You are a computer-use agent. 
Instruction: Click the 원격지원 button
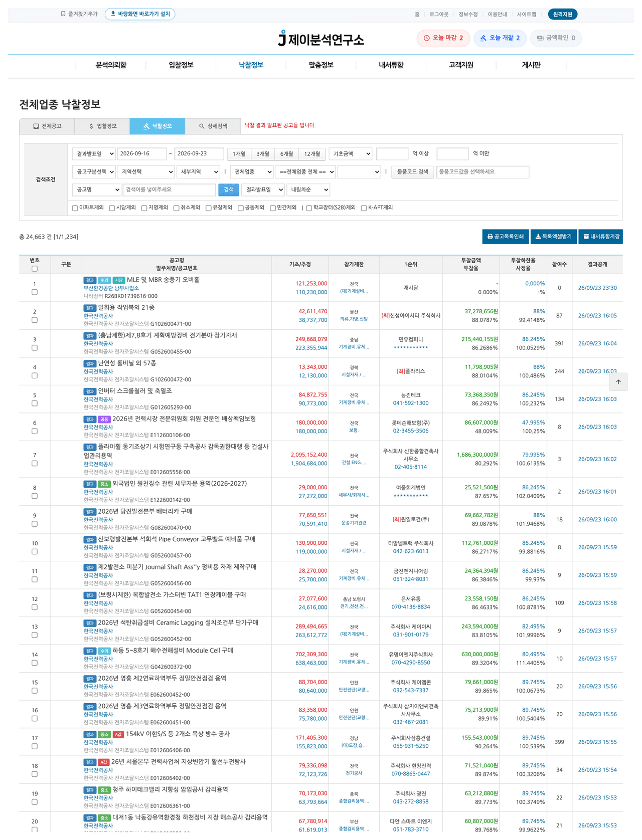pos(563,15)
